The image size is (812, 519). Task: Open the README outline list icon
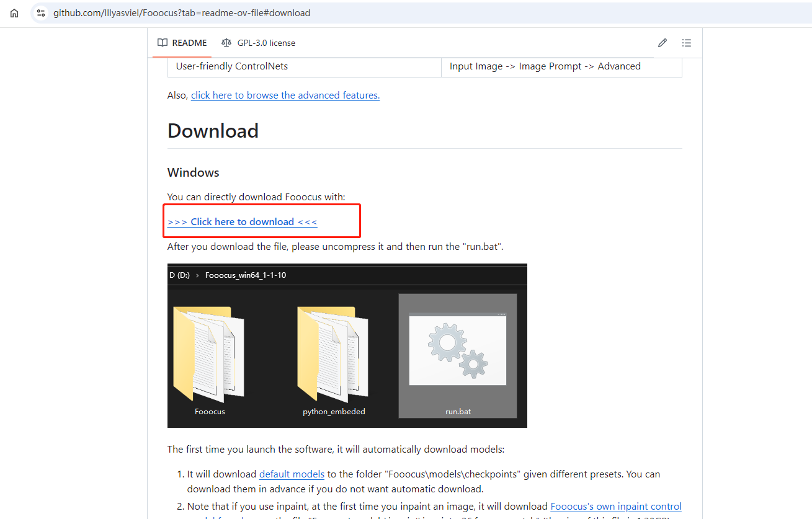pos(686,43)
